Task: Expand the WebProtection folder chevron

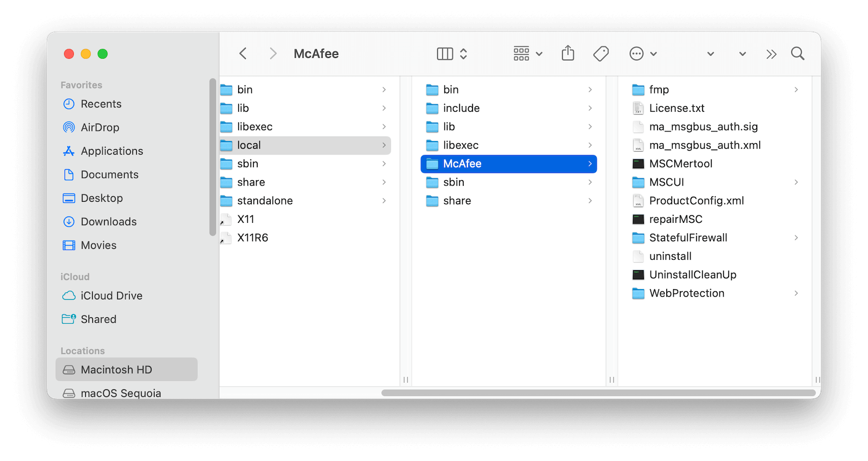Action: tap(796, 293)
